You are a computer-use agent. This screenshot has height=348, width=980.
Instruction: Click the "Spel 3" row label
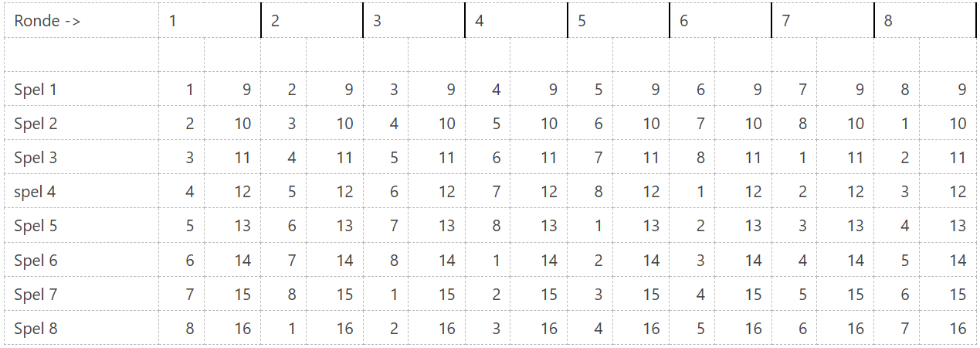pos(36,158)
